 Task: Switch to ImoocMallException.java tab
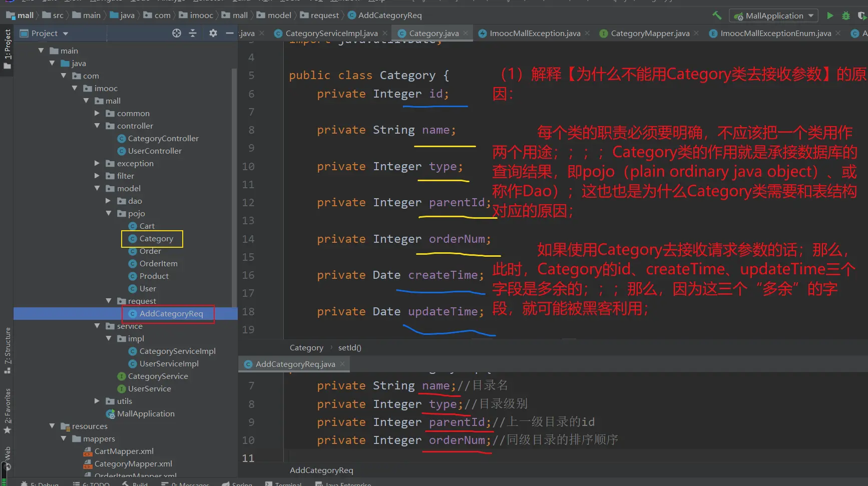(x=535, y=33)
